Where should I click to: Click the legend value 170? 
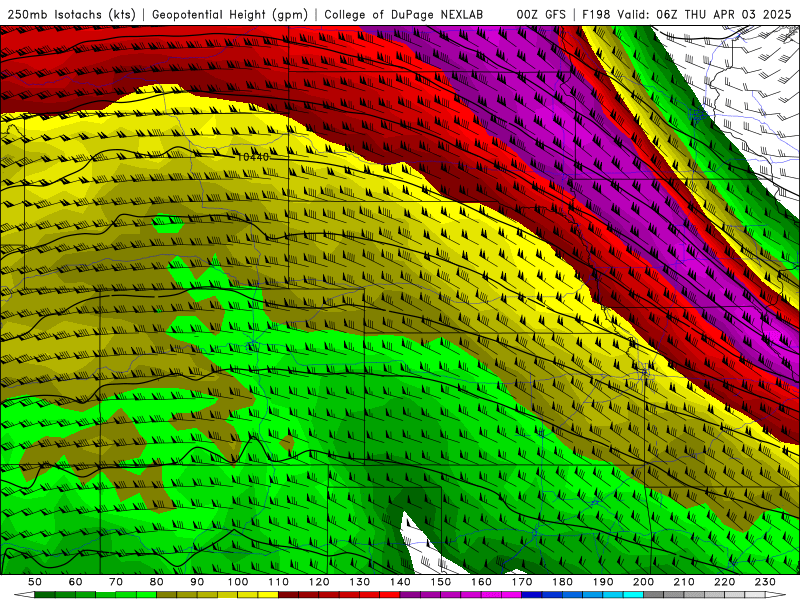click(522, 582)
